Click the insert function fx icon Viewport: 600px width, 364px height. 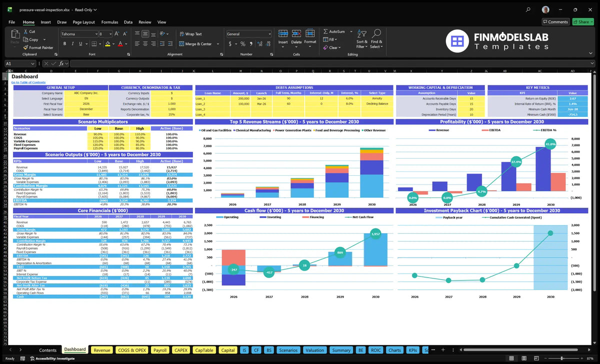(61, 63)
